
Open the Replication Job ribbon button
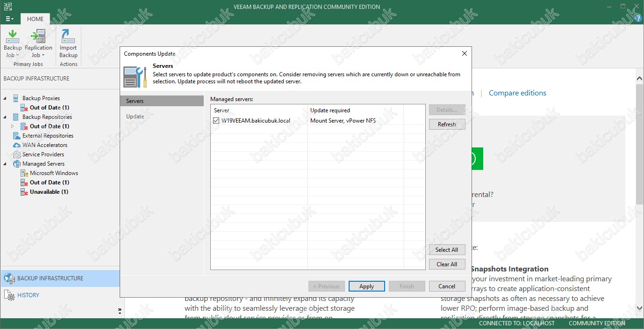38,44
